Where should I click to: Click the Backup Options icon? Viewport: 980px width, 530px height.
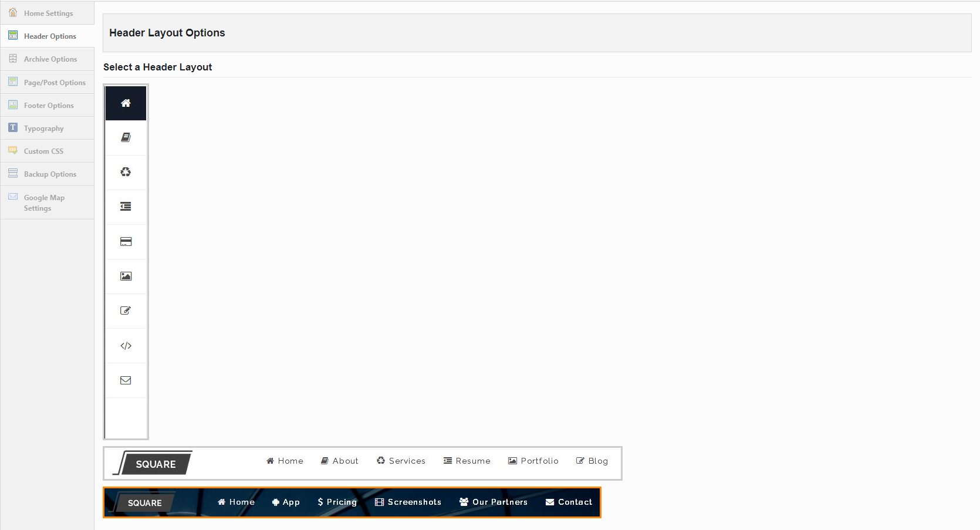(13, 173)
